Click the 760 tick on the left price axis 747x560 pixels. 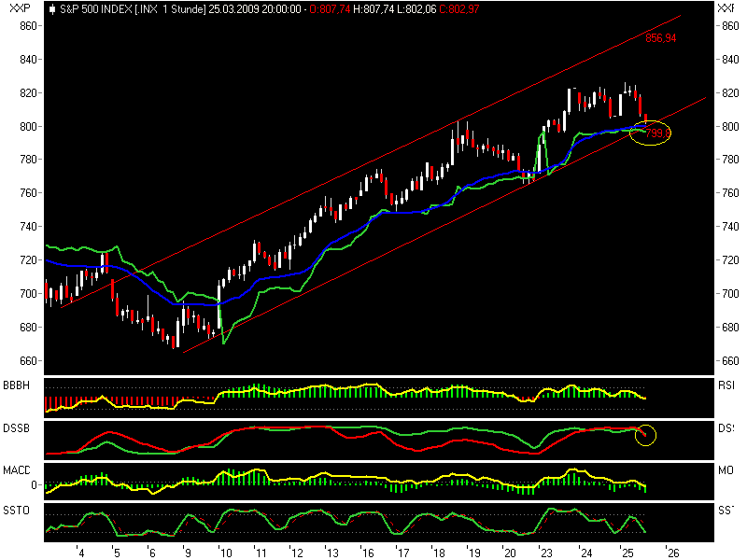28,193
